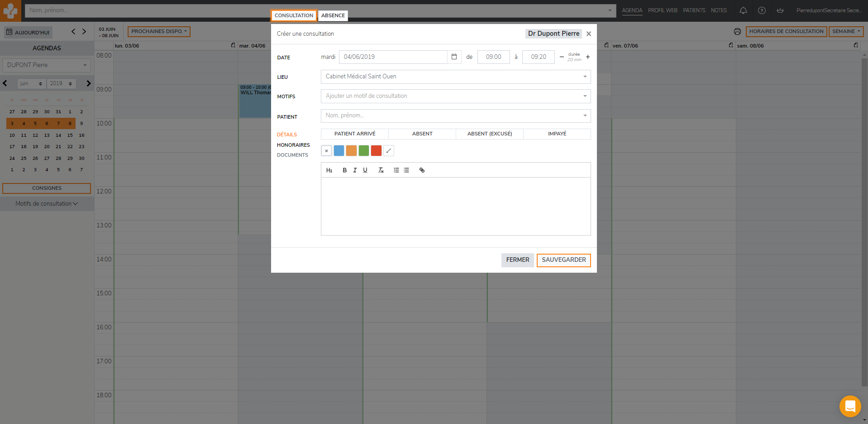Click the Patient name input field
Screen dimensions: 868x424
pyautogui.click(x=453, y=116)
